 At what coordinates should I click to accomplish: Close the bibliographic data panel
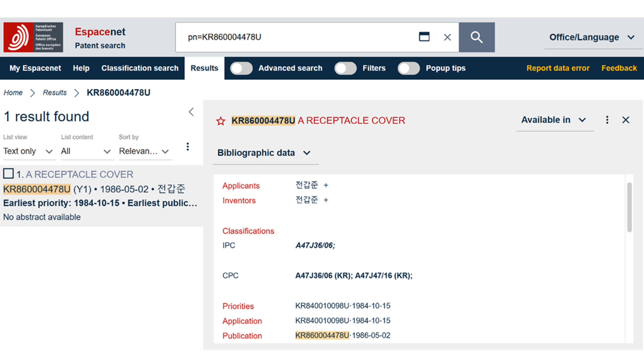pos(626,120)
